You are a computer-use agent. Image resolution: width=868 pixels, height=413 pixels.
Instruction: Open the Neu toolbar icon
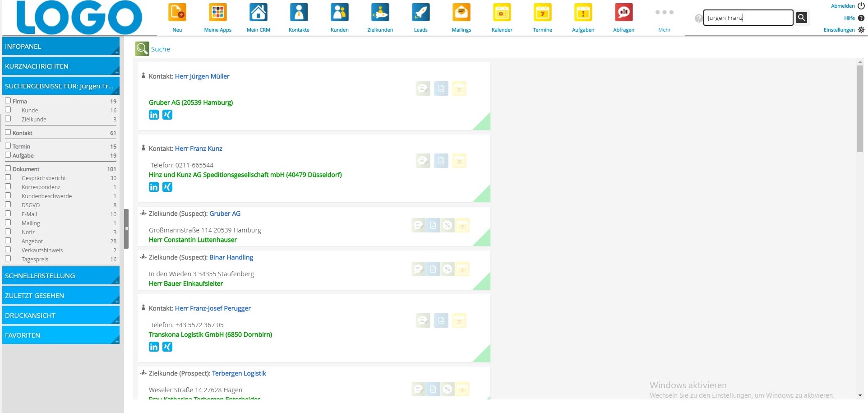point(177,13)
